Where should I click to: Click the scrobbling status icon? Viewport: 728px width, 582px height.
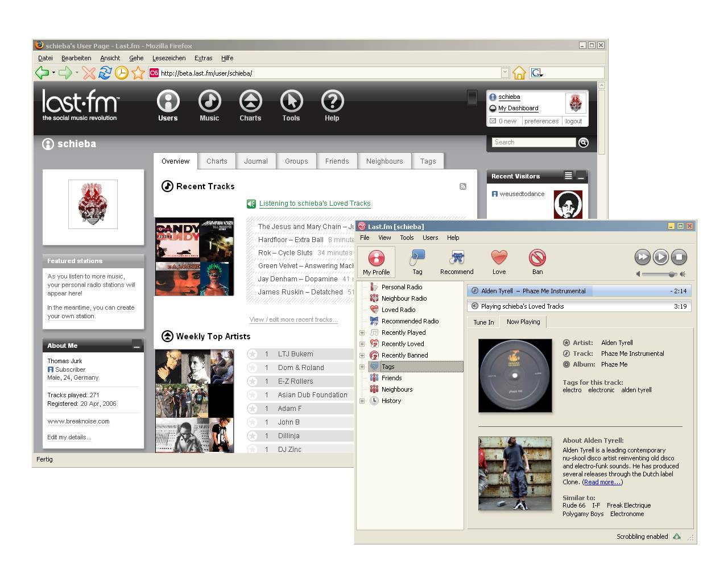point(677,536)
